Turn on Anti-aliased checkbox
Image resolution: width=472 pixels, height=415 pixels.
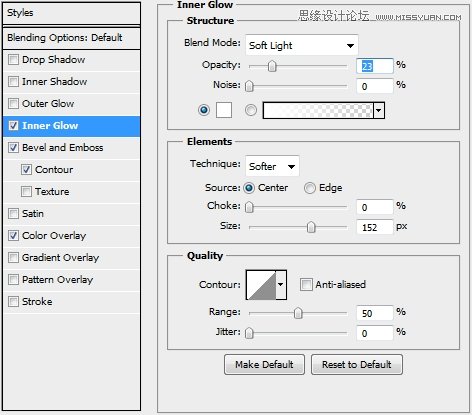click(306, 285)
